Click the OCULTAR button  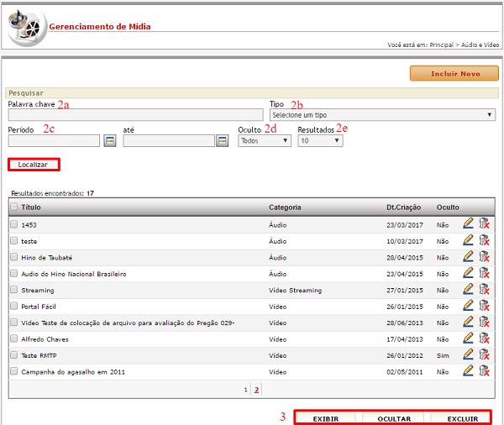pyautogui.click(x=394, y=419)
